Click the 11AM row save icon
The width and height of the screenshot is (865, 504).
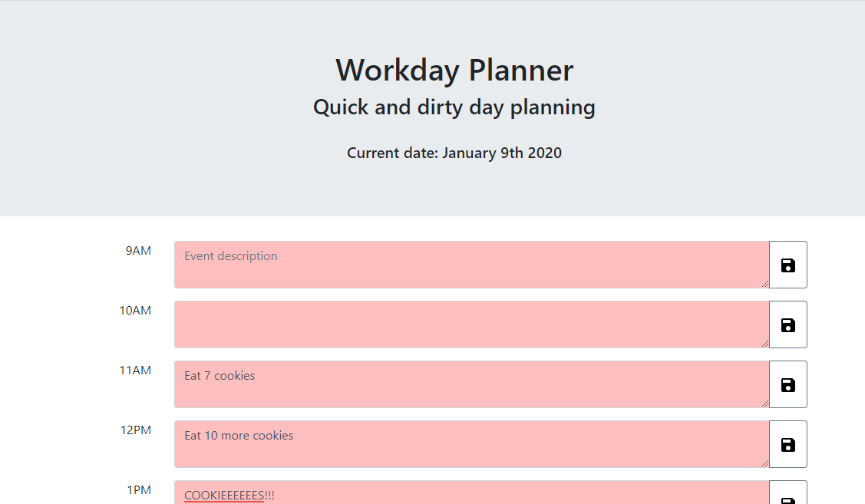point(787,384)
